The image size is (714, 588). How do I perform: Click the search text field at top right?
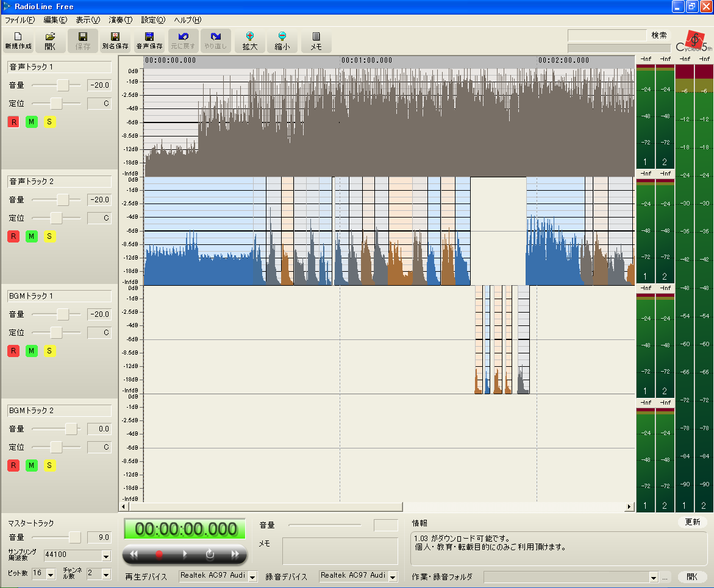(607, 35)
